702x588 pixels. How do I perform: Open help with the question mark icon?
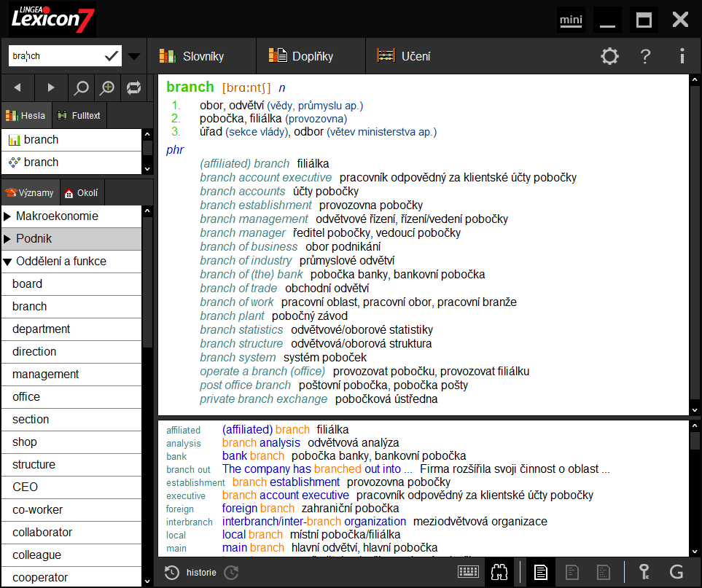click(646, 55)
